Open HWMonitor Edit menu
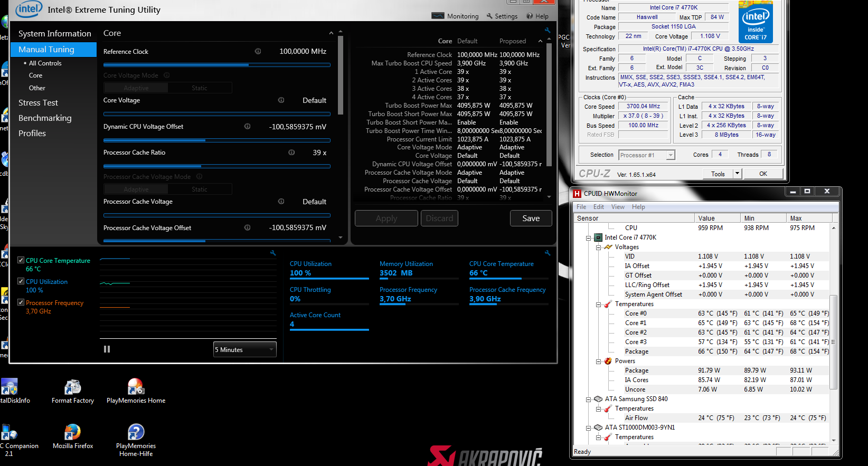Image resolution: width=868 pixels, height=466 pixels. 599,207
